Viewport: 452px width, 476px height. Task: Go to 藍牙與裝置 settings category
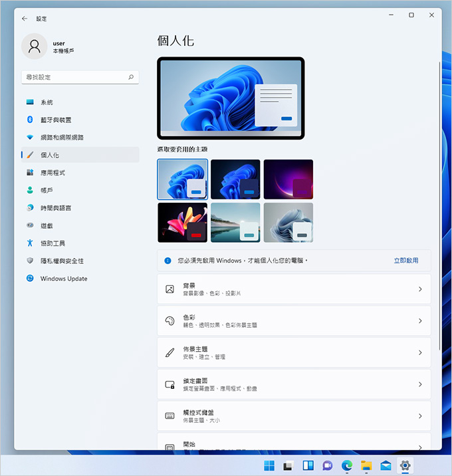click(x=80, y=120)
